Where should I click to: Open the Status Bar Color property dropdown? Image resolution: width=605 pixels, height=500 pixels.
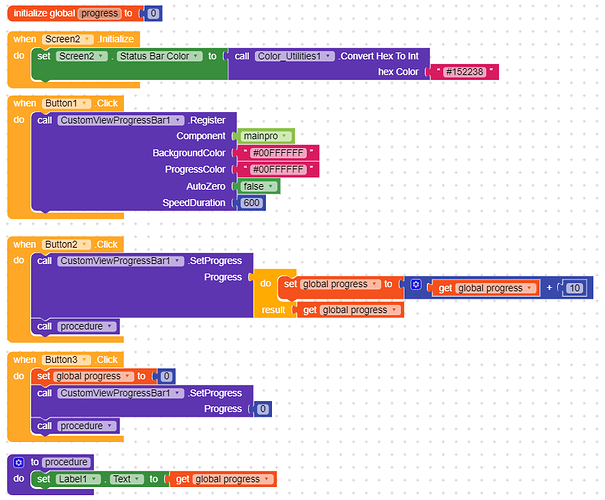[x=160, y=56]
